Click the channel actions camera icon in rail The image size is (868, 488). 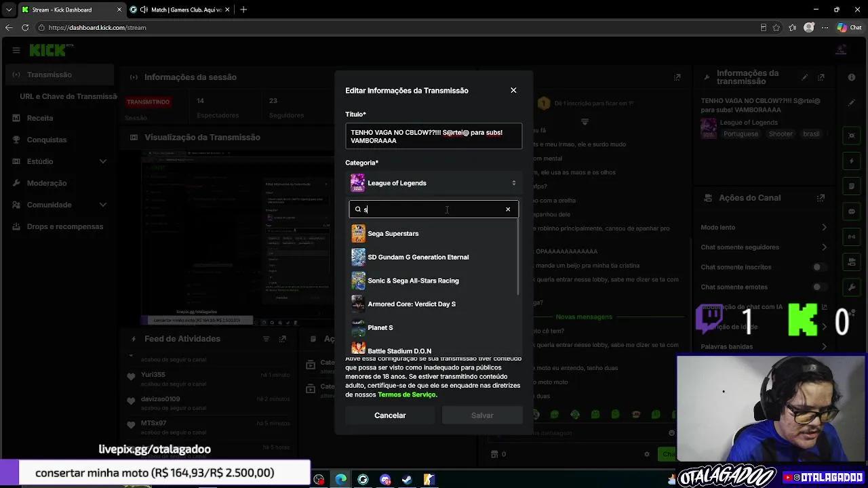click(852, 262)
